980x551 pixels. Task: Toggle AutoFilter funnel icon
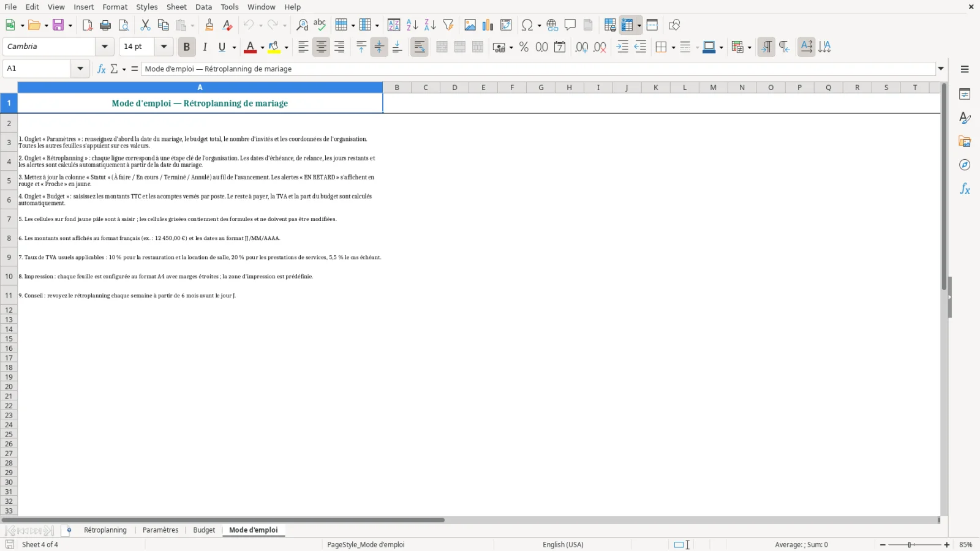(448, 25)
